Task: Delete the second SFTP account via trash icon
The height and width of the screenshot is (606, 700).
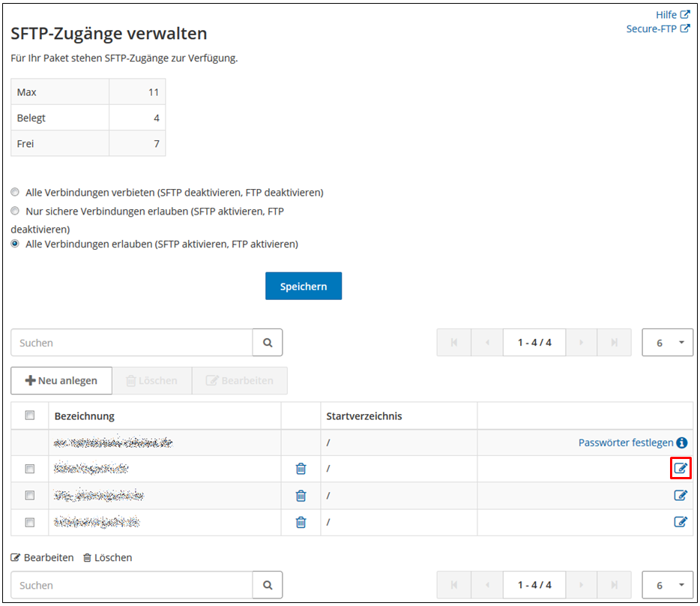Action: pos(301,469)
